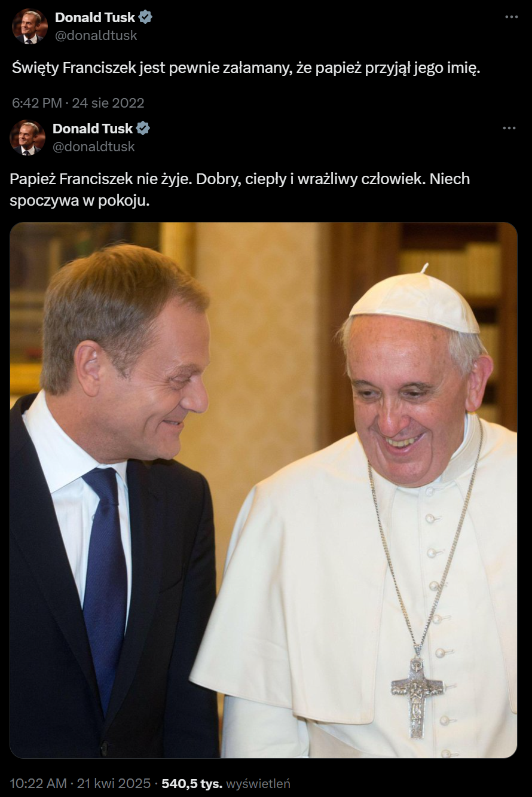Click the 540,5 tys. wyświetleń count
This screenshot has width=532, height=797.
pos(226,783)
